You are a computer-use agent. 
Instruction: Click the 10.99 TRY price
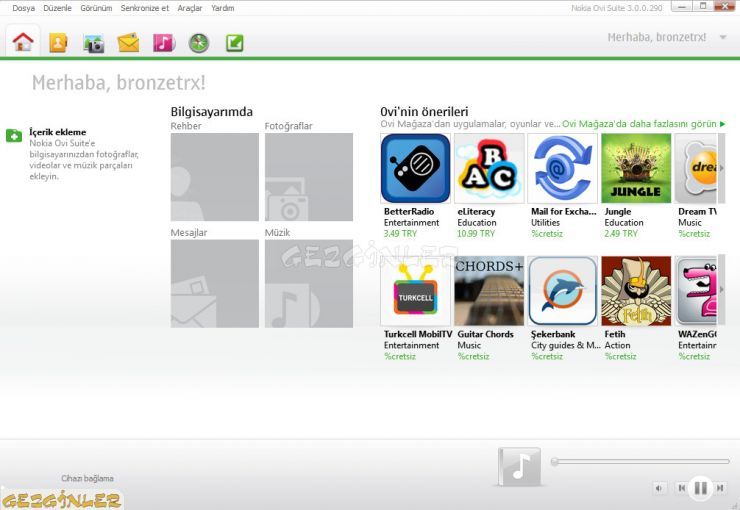476,234
